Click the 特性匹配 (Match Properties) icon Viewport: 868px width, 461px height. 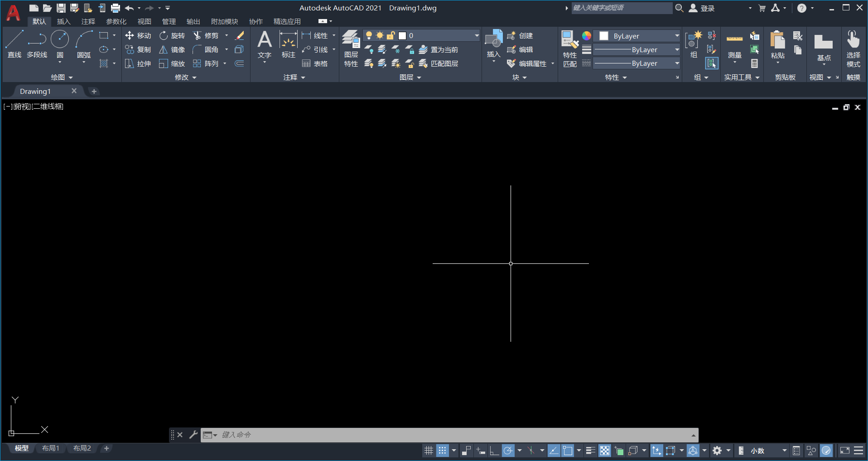click(x=570, y=49)
